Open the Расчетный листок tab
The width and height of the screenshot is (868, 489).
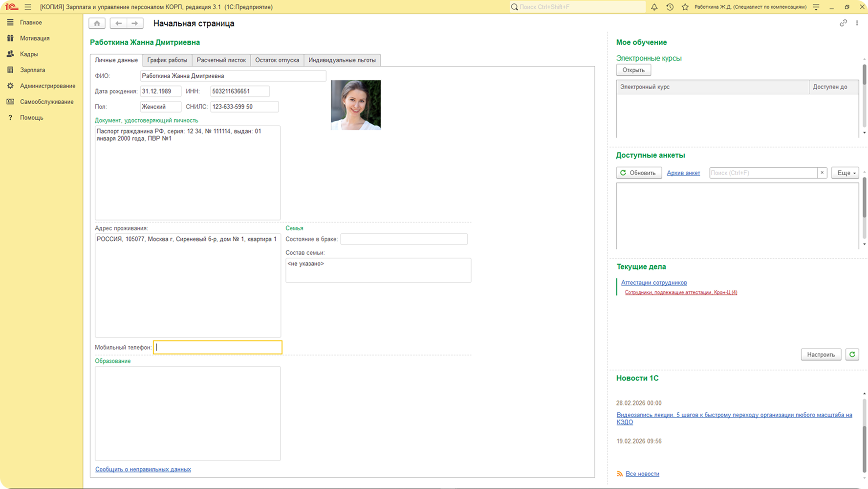(221, 60)
